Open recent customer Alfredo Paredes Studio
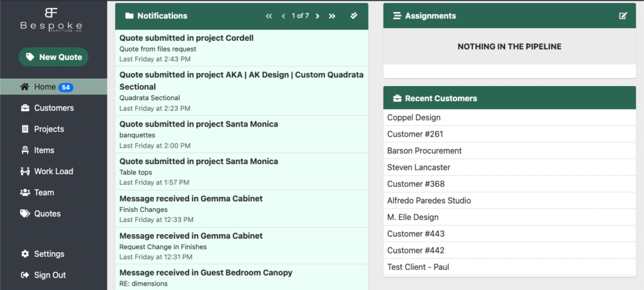Image resolution: width=644 pixels, height=290 pixels. (x=509, y=201)
